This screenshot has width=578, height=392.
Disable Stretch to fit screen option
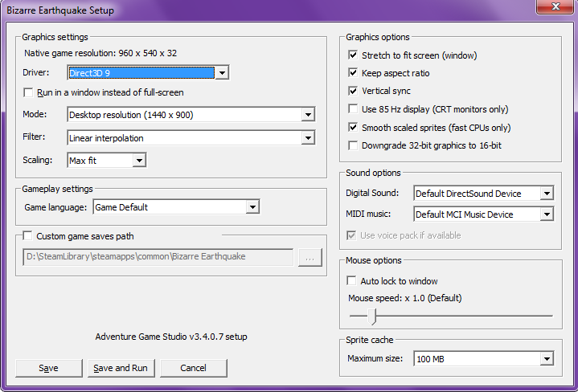353,55
